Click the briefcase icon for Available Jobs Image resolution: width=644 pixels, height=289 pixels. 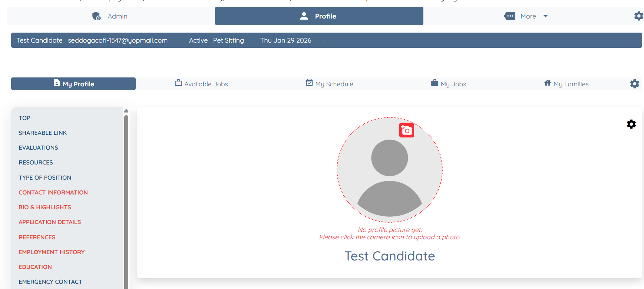[178, 83]
